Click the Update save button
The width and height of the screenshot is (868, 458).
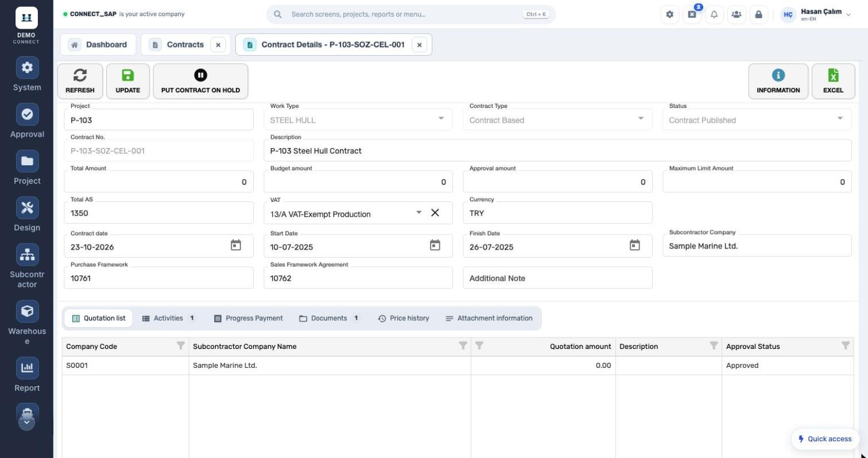click(x=127, y=81)
